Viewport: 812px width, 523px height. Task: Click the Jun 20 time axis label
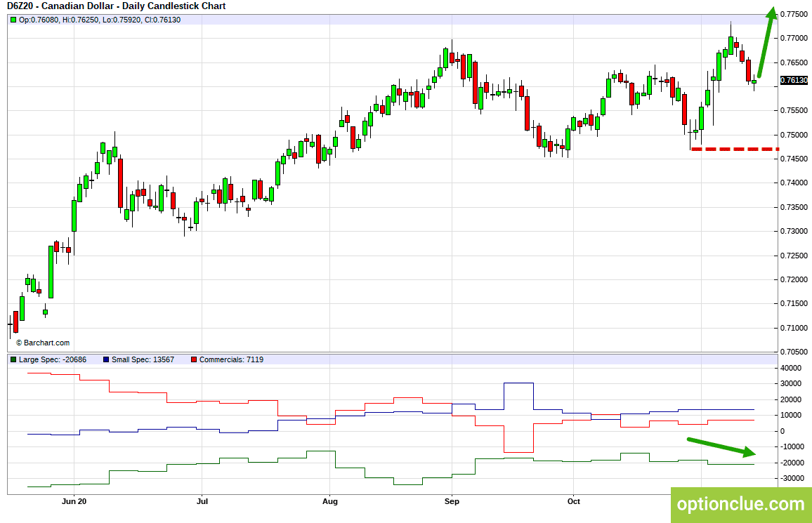[74, 501]
